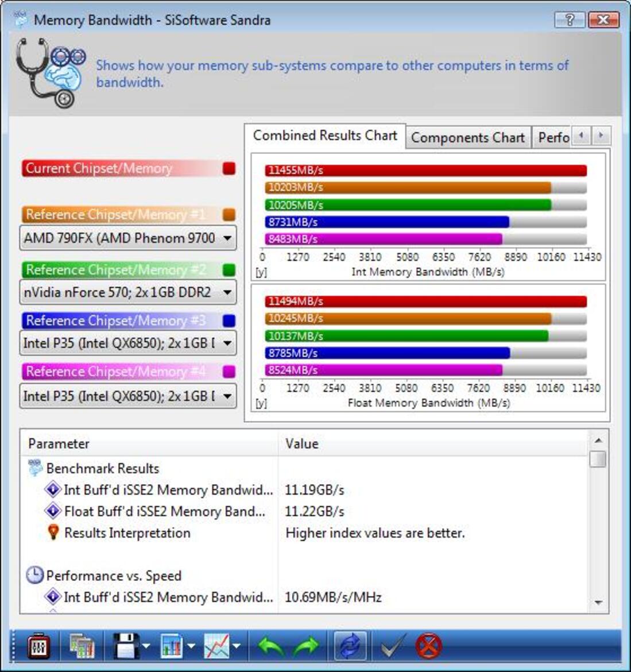Switch to Components Chart tab
Viewport: 631px width, 672px height.
[468, 138]
